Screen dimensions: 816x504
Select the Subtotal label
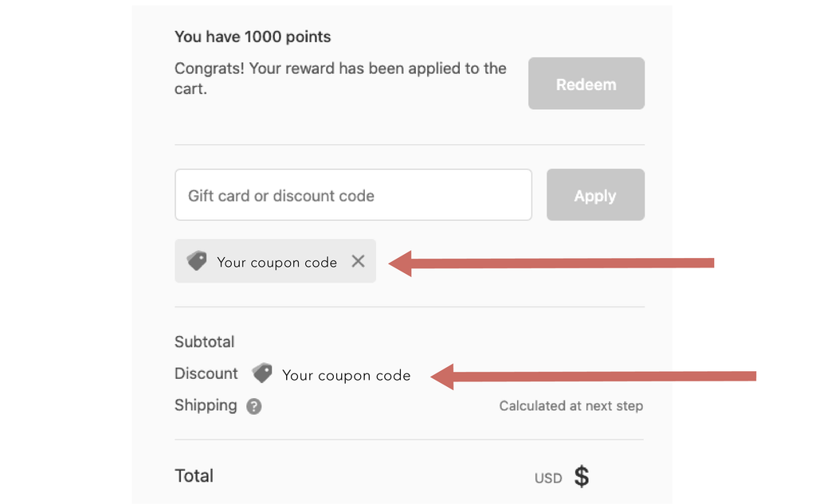(204, 342)
